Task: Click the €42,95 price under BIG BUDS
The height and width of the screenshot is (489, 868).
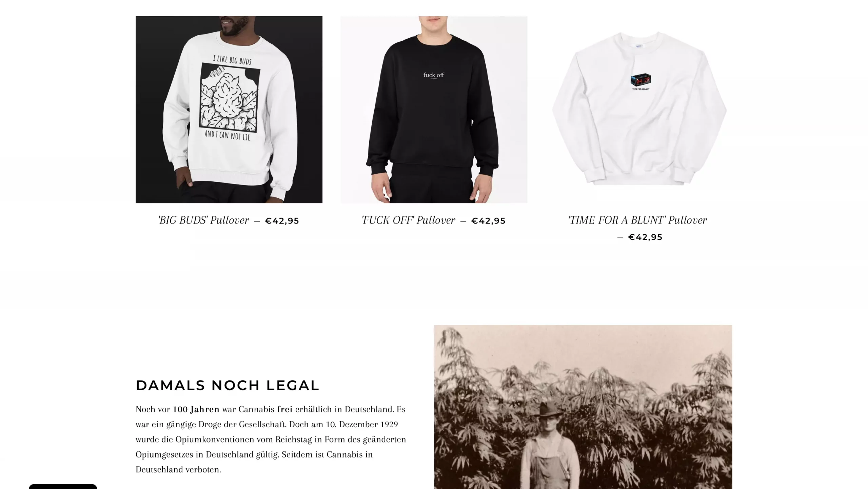Action: click(x=282, y=221)
